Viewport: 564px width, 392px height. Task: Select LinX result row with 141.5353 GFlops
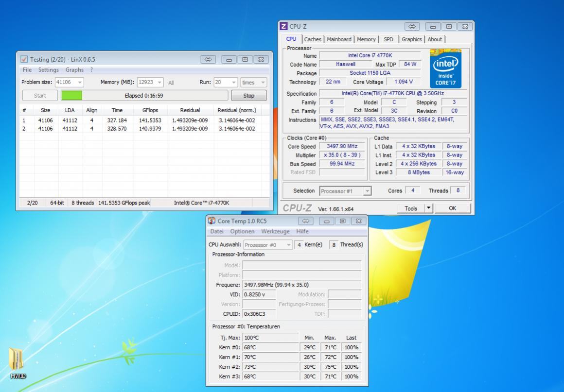tap(144, 120)
